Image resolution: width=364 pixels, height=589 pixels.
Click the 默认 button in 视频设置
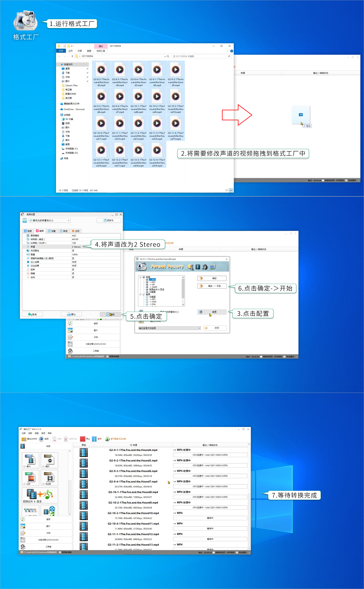click(x=72, y=314)
